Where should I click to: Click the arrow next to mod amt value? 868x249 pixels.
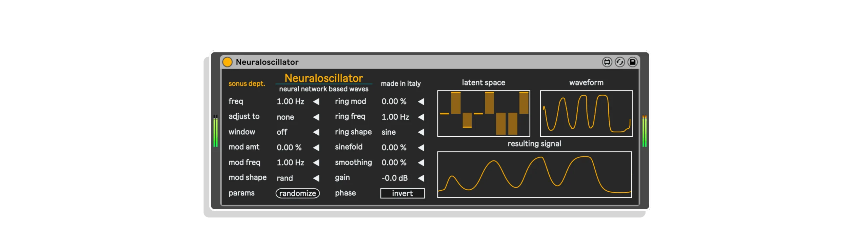coord(316,148)
